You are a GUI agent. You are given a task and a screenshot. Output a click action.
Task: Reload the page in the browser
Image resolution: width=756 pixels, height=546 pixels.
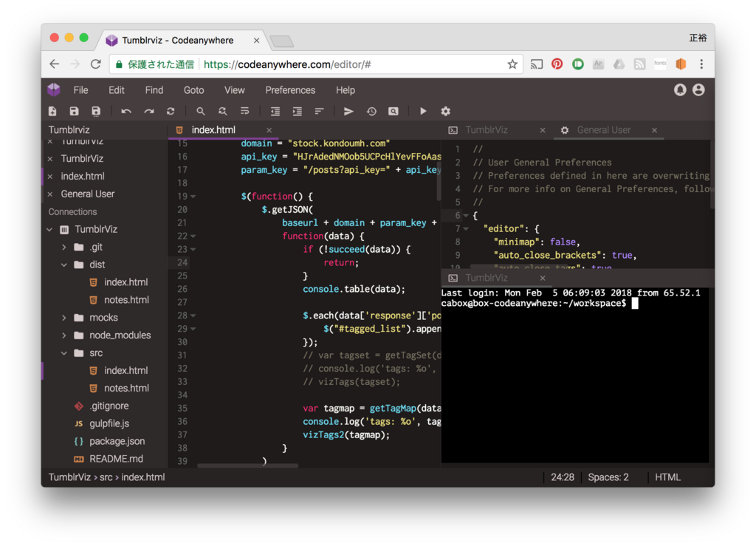pyautogui.click(x=95, y=64)
